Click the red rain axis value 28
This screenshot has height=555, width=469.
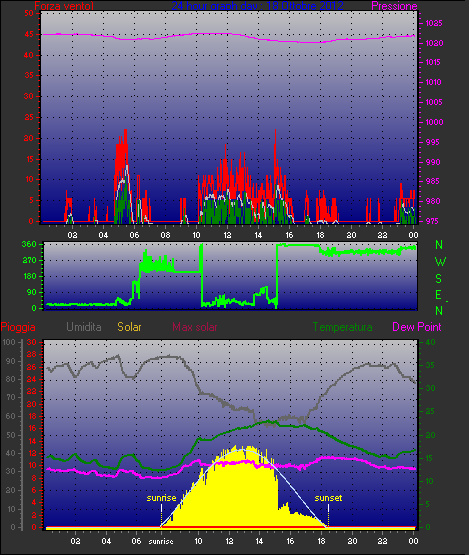[x=32, y=354]
